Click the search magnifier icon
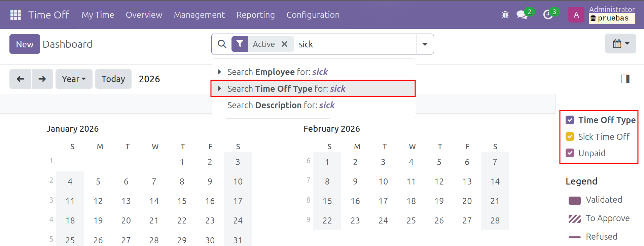The image size is (644, 246). click(222, 44)
